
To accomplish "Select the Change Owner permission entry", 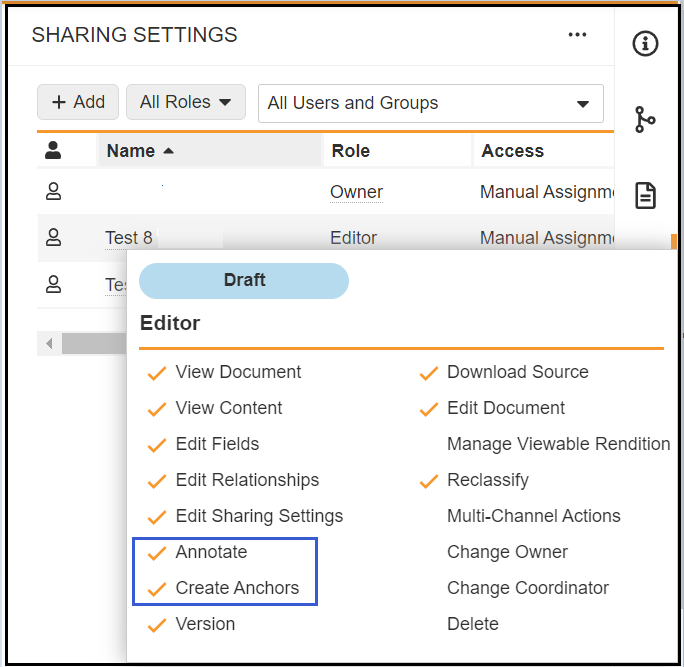I will [507, 552].
